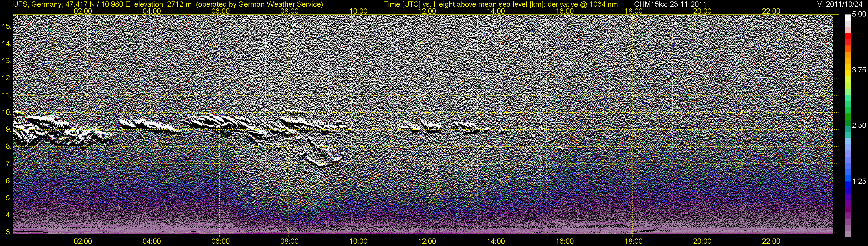Click the color bar value 1.25

click(859, 181)
